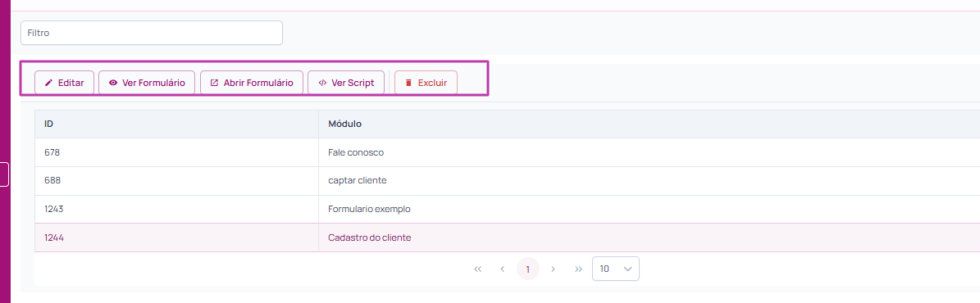Click the pencil icon on Editar
The width and height of the screenshot is (980, 303).
tap(48, 83)
